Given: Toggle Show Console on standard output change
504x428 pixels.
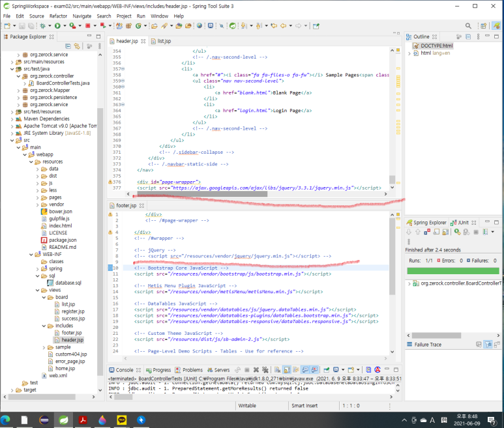Looking at the screenshot, I should [305, 369].
